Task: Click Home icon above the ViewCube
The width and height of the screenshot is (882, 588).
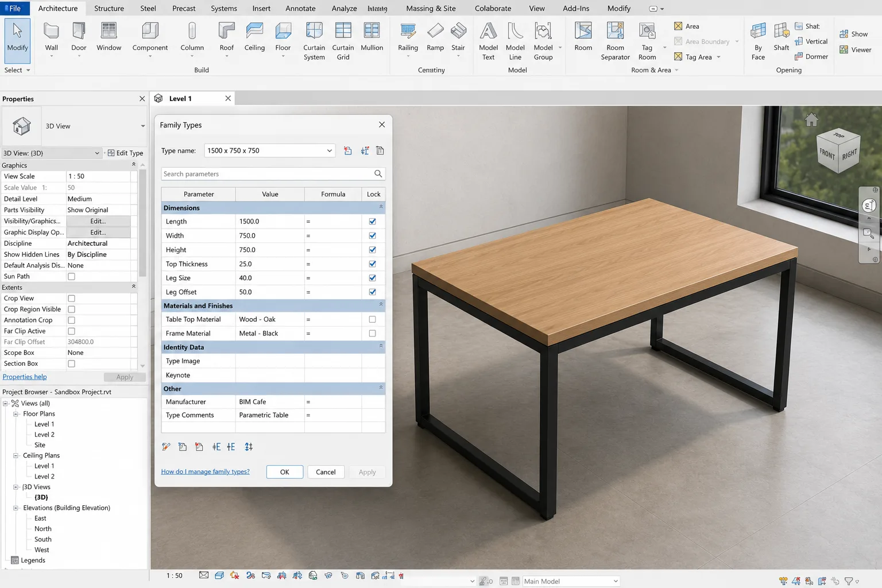Action: [x=811, y=119]
